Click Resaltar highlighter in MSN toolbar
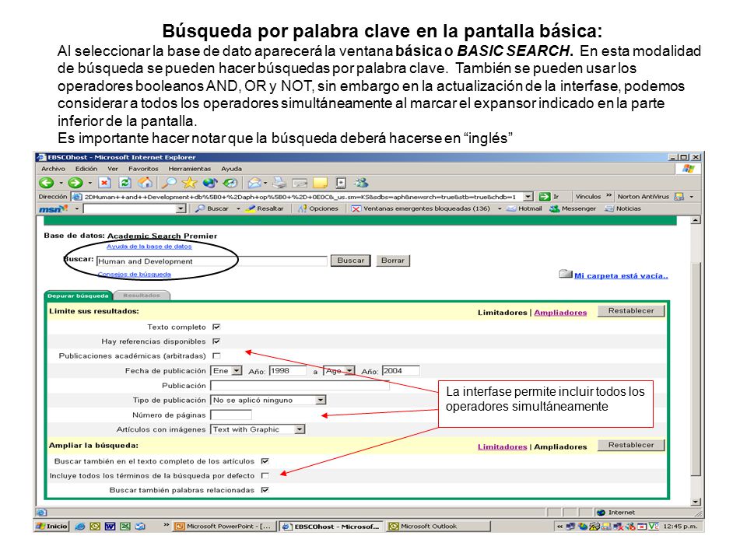The height and width of the screenshot is (560, 747). coord(265,208)
